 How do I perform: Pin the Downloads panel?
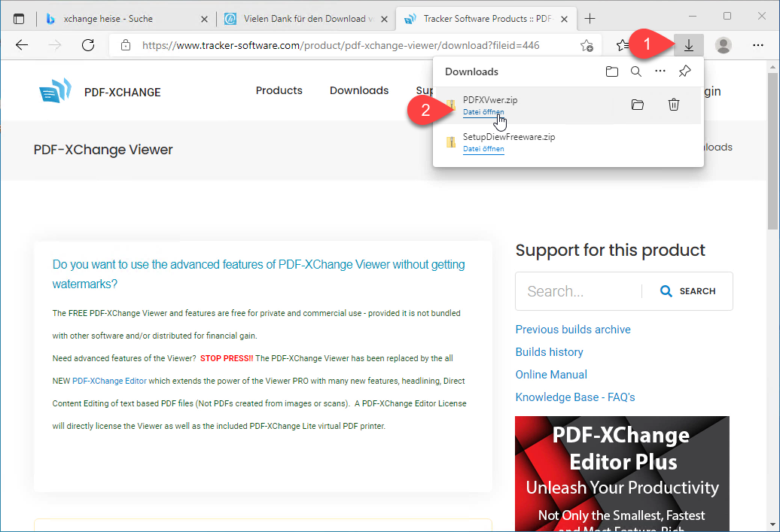(684, 72)
